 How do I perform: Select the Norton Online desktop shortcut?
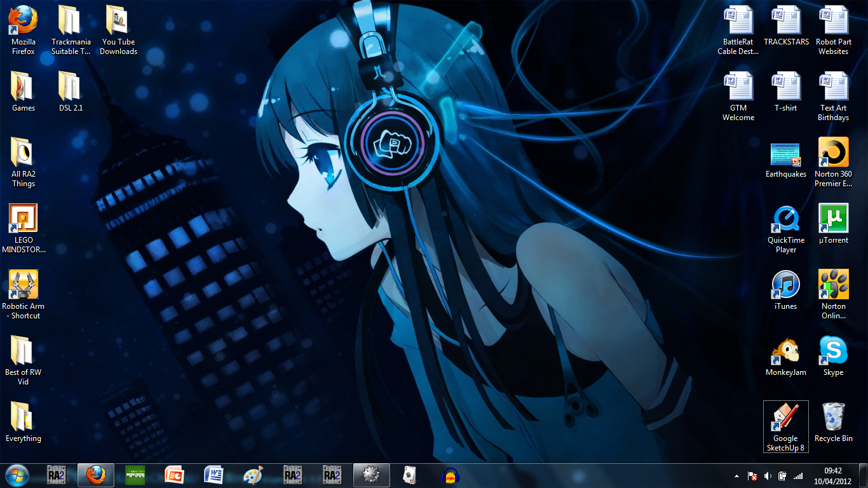pos(833,294)
